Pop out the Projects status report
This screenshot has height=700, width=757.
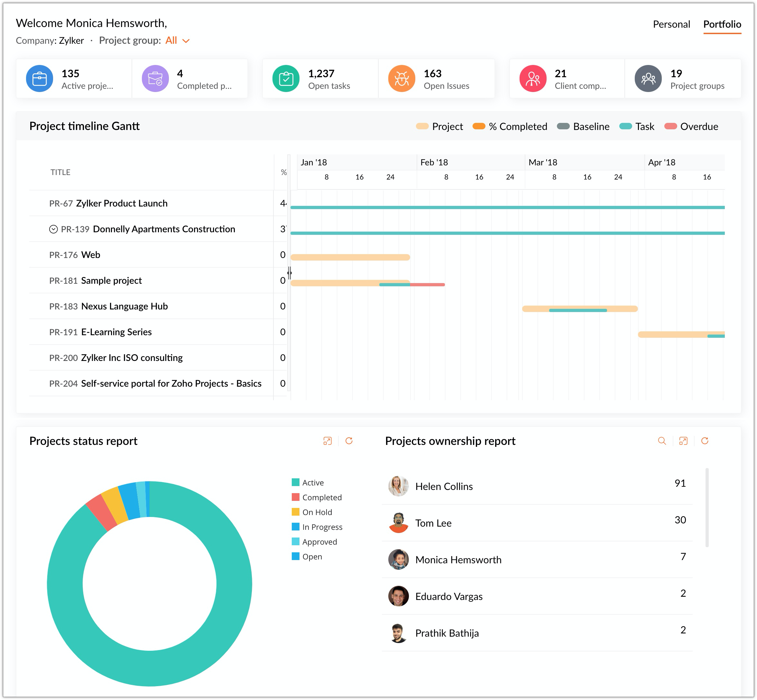click(x=328, y=441)
